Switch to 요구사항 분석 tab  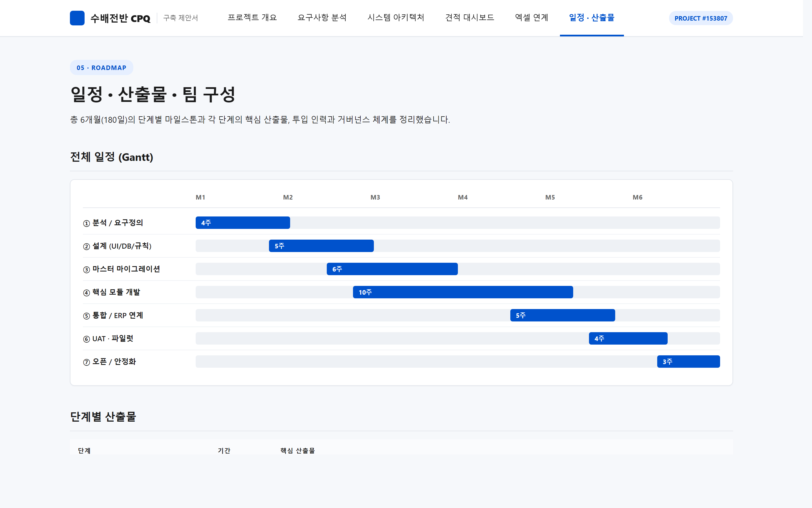click(x=322, y=17)
